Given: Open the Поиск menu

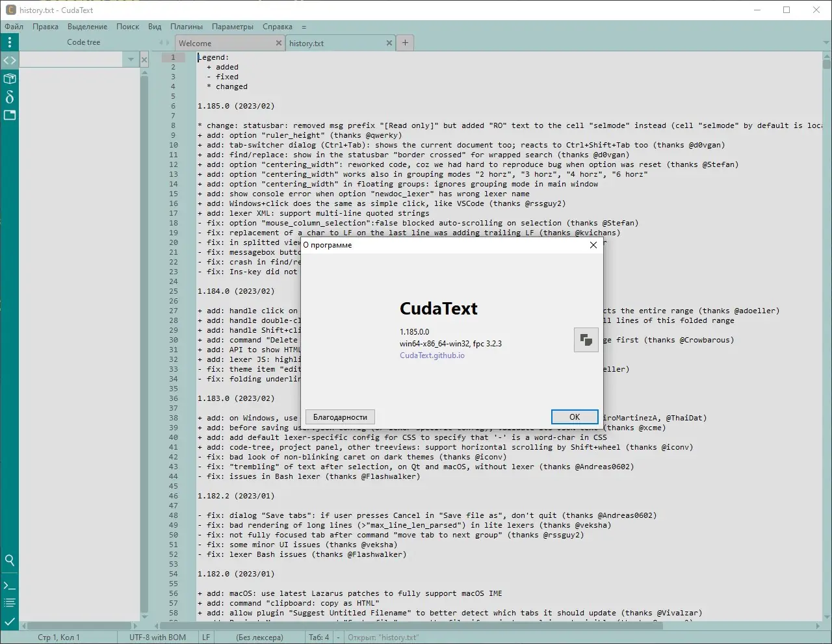Looking at the screenshot, I should pyautogui.click(x=128, y=27).
